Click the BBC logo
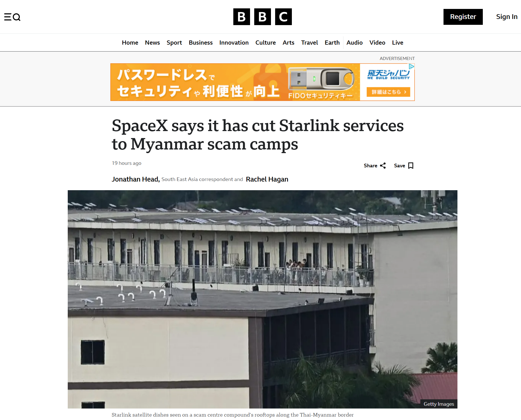 [262, 17]
